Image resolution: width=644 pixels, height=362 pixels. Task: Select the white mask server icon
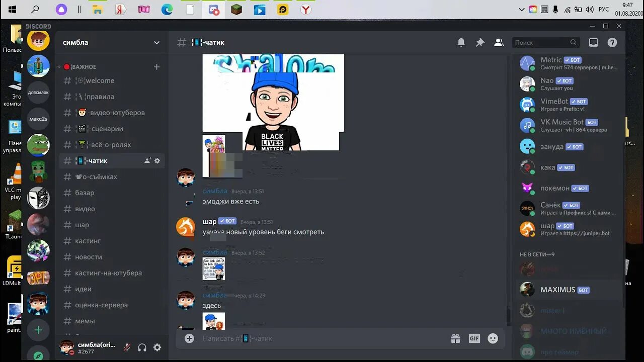click(x=38, y=198)
